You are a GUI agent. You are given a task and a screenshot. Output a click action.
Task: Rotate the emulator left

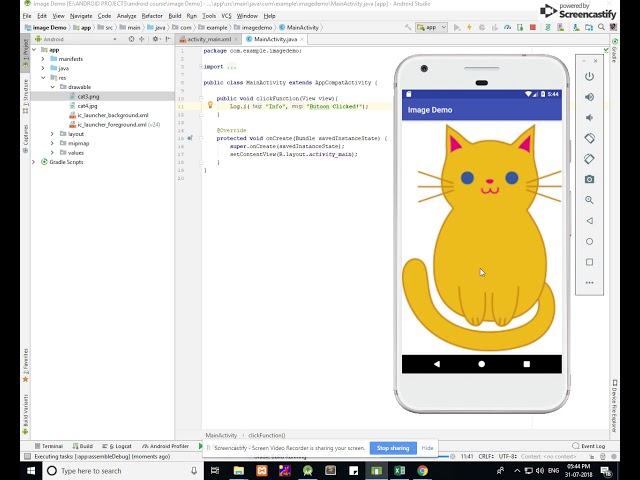(x=589, y=138)
